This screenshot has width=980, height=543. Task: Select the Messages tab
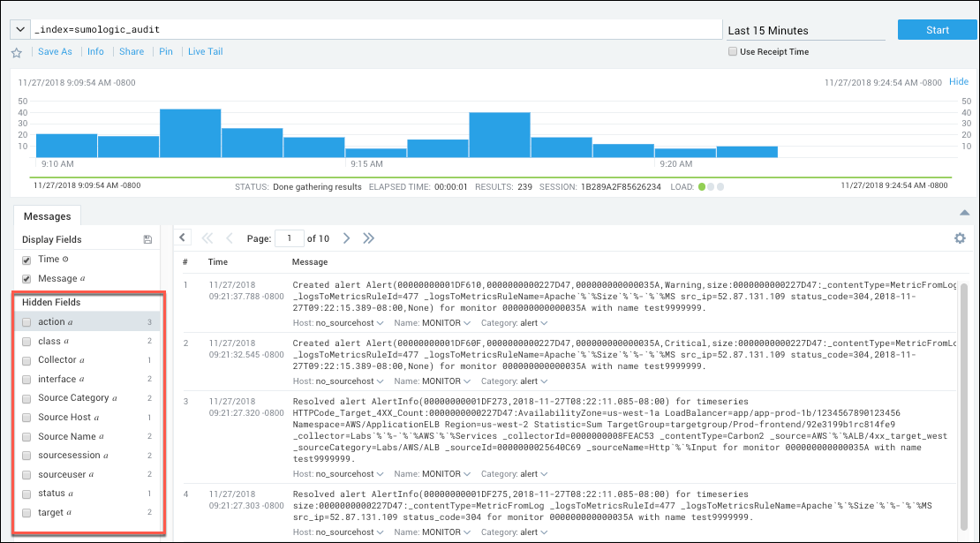(47, 215)
